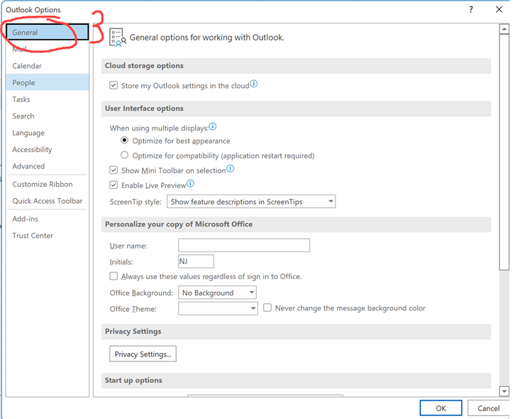
Task: Check Never change the message background color
Action: pos(267,308)
